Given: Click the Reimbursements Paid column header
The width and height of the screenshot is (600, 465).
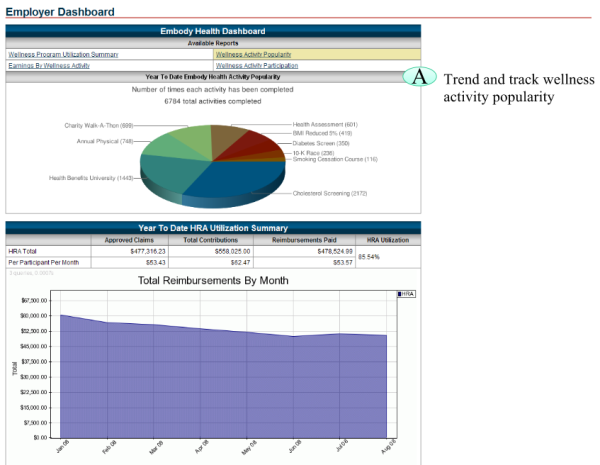Looking at the screenshot, I should click(x=304, y=240).
